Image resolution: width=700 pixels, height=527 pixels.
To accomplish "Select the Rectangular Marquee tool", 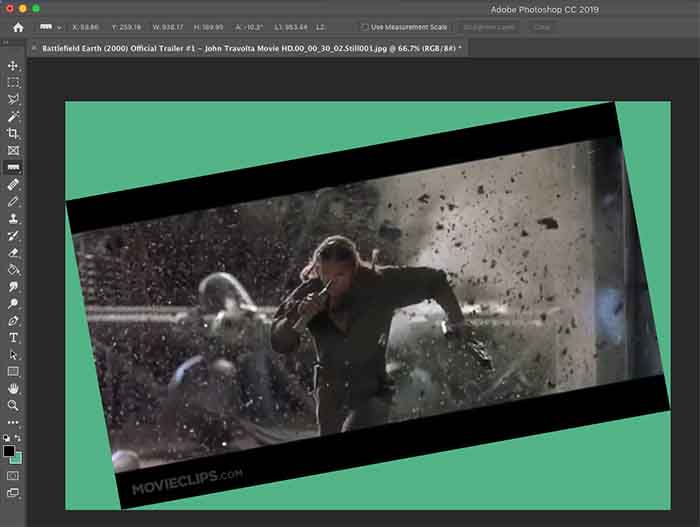I will 13,82.
